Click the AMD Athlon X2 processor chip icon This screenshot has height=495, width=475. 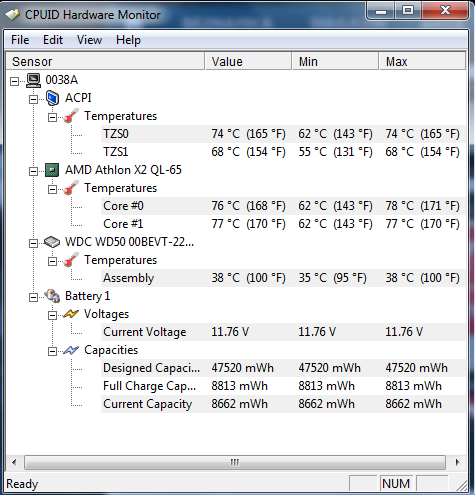pos(52,170)
